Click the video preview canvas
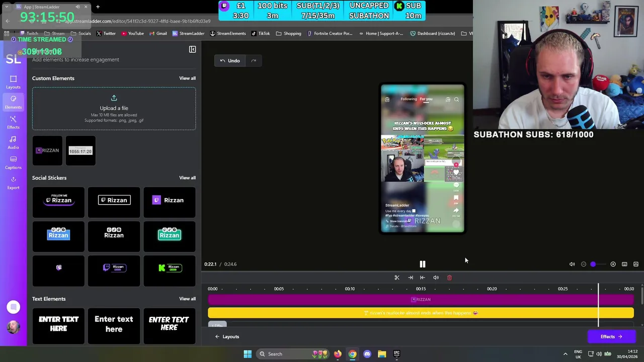The width and height of the screenshot is (644, 362). pos(422,159)
